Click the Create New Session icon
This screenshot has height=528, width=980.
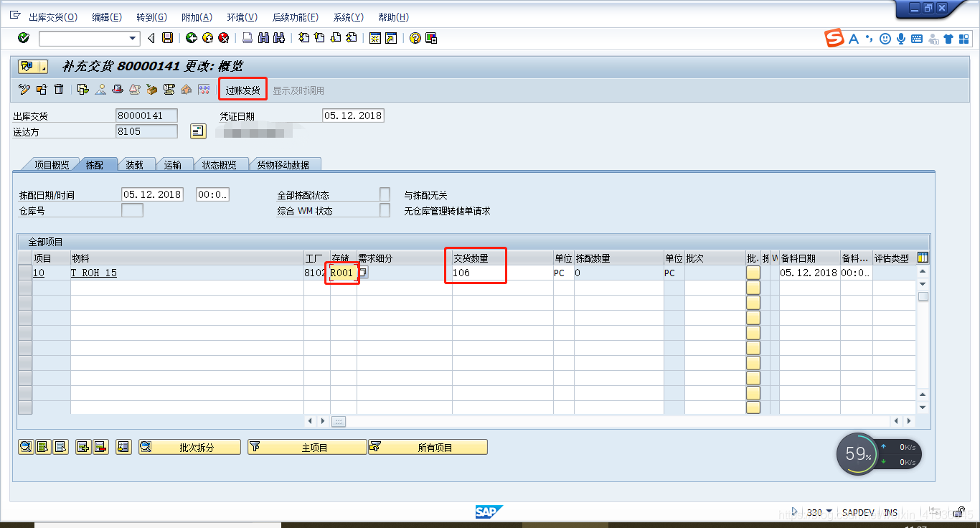[x=375, y=38]
